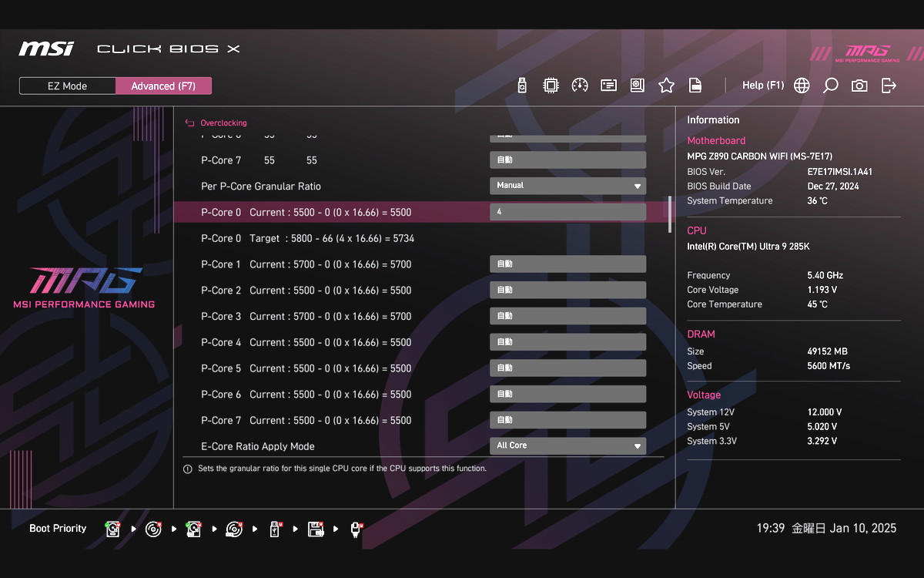This screenshot has height=578, width=924.
Task: Open E-Core Ratio Apply Mode dropdown
Action: [x=568, y=445]
